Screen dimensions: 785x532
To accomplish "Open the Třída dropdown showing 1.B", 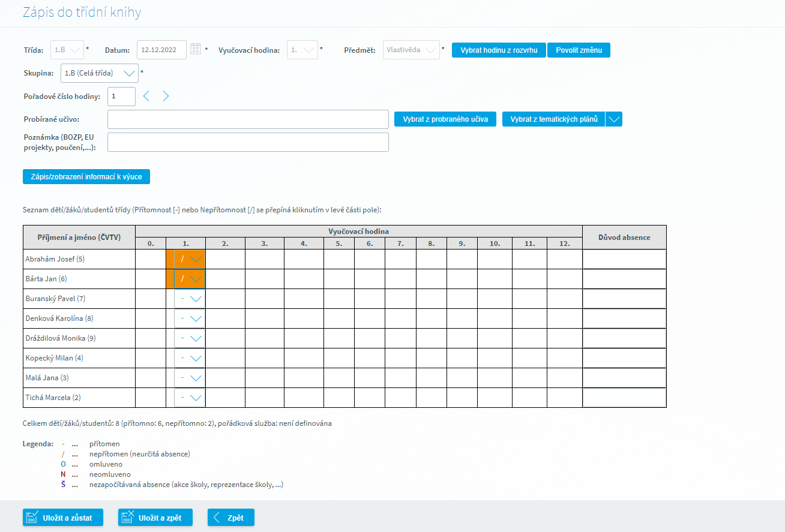I will click(67, 50).
